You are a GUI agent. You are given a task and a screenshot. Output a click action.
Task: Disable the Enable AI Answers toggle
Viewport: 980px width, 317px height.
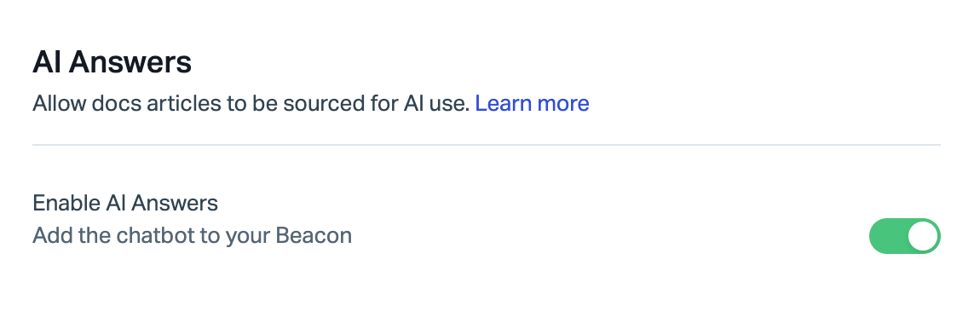tap(904, 236)
